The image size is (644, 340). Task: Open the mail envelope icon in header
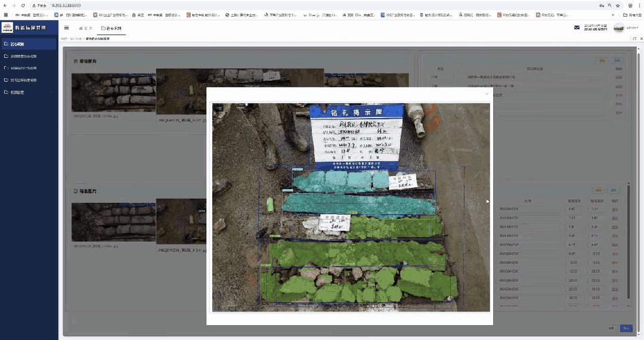(x=577, y=27)
